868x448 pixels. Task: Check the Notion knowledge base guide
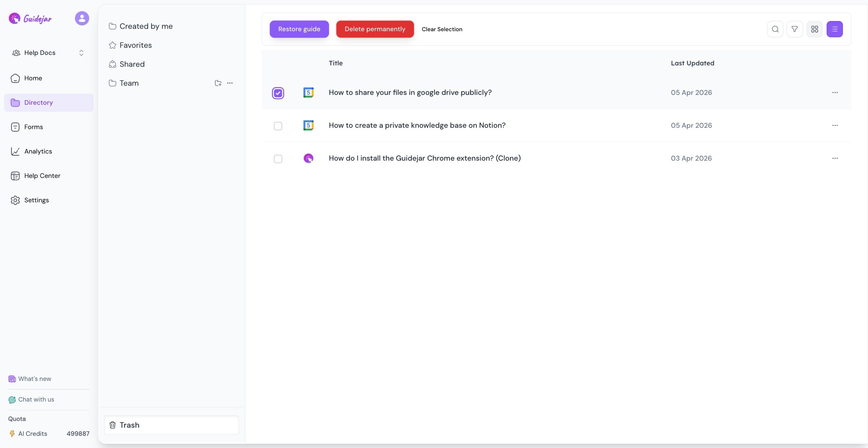[278, 126]
